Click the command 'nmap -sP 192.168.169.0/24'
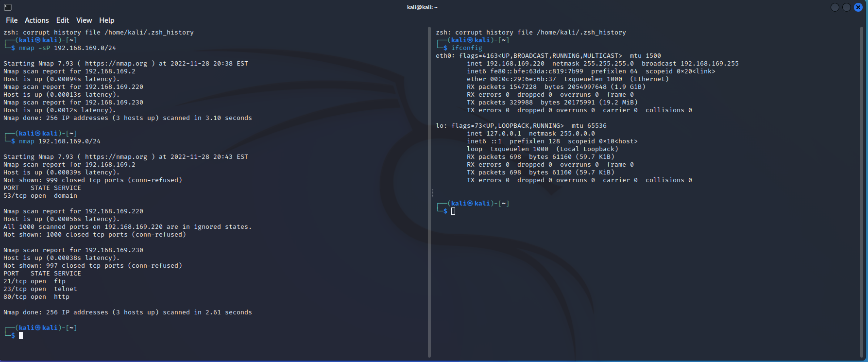 click(68, 48)
